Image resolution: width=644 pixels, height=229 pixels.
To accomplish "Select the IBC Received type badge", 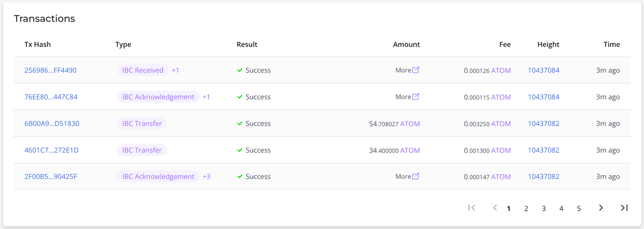I will [x=143, y=70].
